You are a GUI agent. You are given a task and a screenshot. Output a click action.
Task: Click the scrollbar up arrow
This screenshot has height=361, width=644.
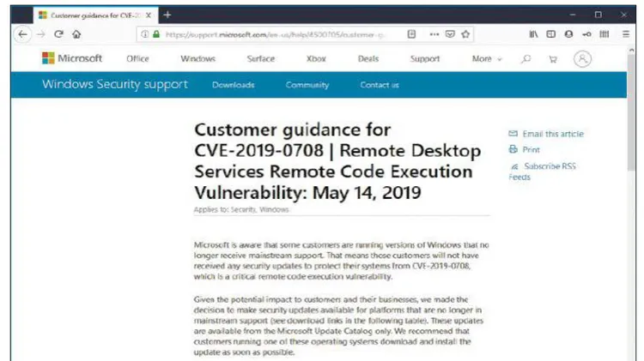pyautogui.click(x=631, y=50)
